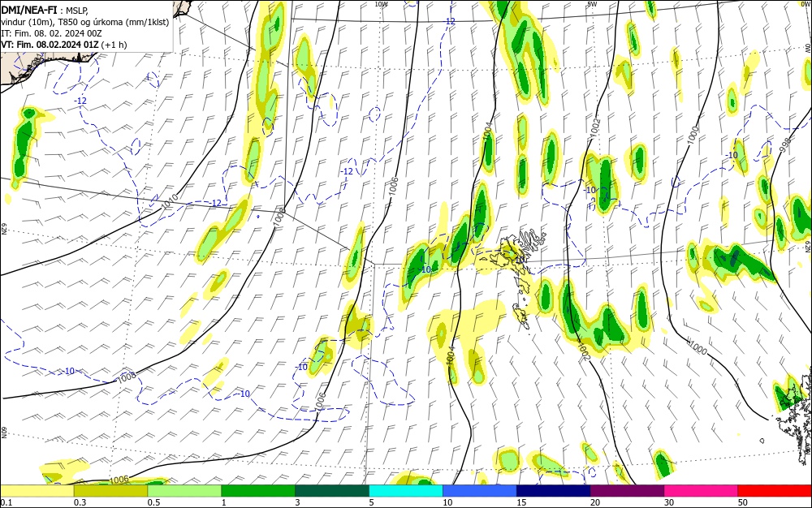Click the legend value '30'
Image resolution: width=812 pixels, height=508 pixels.
[x=669, y=503]
